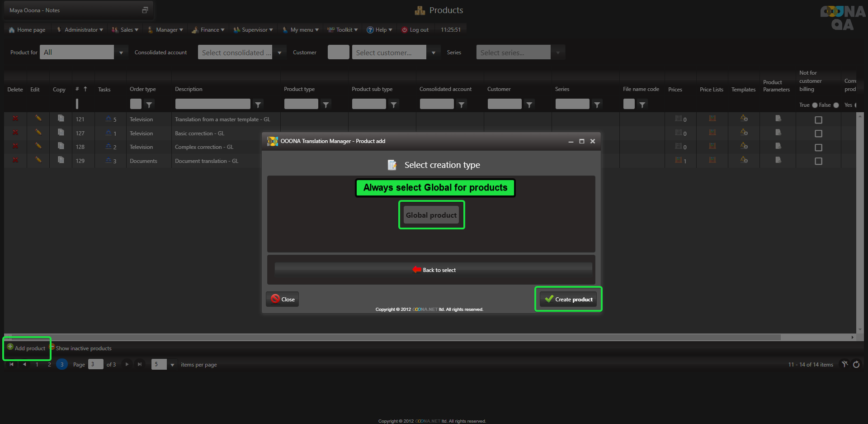The image size is (868, 424).
Task: Expand the Product for dropdown
Action: pos(121,52)
